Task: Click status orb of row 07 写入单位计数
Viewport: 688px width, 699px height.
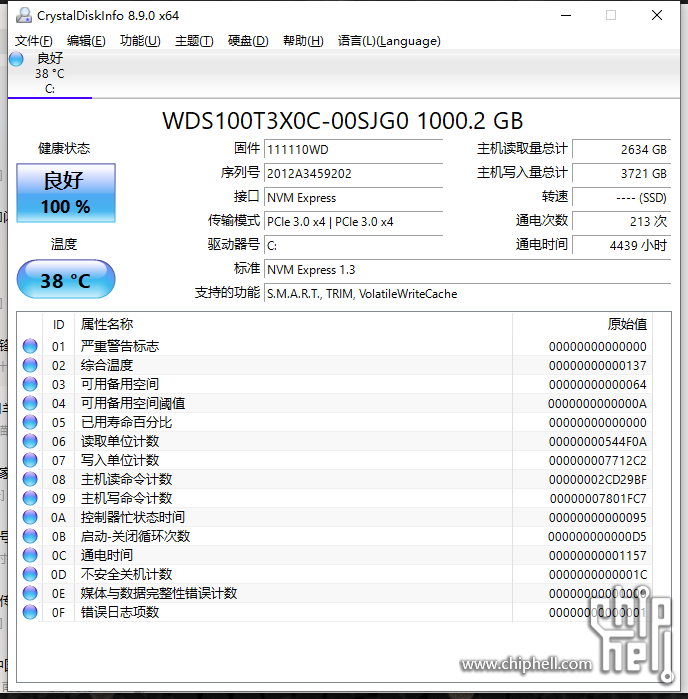Action: (x=30, y=460)
